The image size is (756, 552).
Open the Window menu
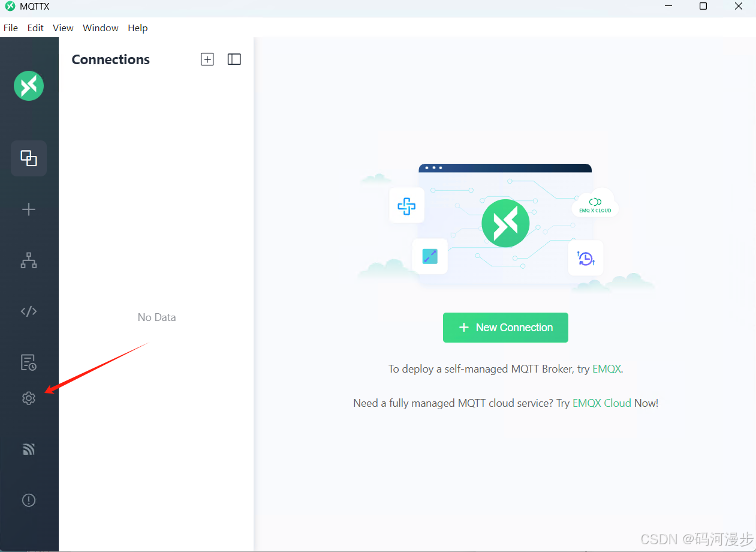[101, 28]
